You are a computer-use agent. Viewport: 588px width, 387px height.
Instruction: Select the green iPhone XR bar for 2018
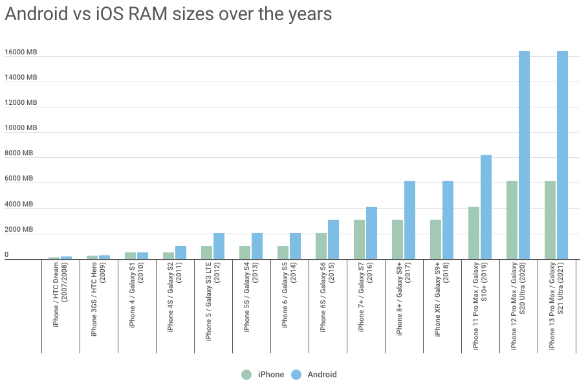436,239
